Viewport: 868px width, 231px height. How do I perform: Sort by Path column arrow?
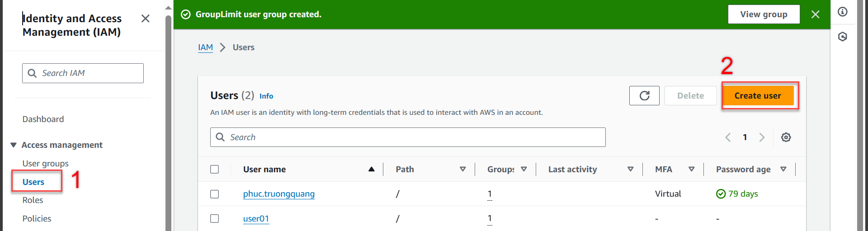point(462,169)
